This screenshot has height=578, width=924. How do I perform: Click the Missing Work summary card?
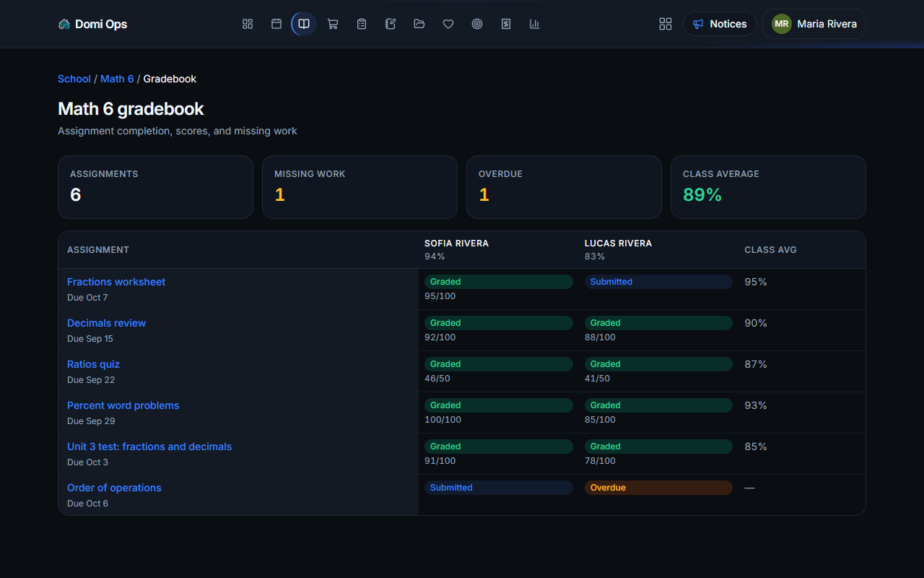pos(359,187)
